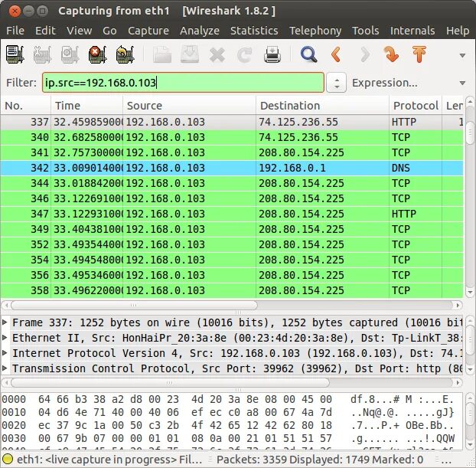Click the expert info circle in status bar
The width and height of the screenshot is (476, 468).
tap(8, 459)
